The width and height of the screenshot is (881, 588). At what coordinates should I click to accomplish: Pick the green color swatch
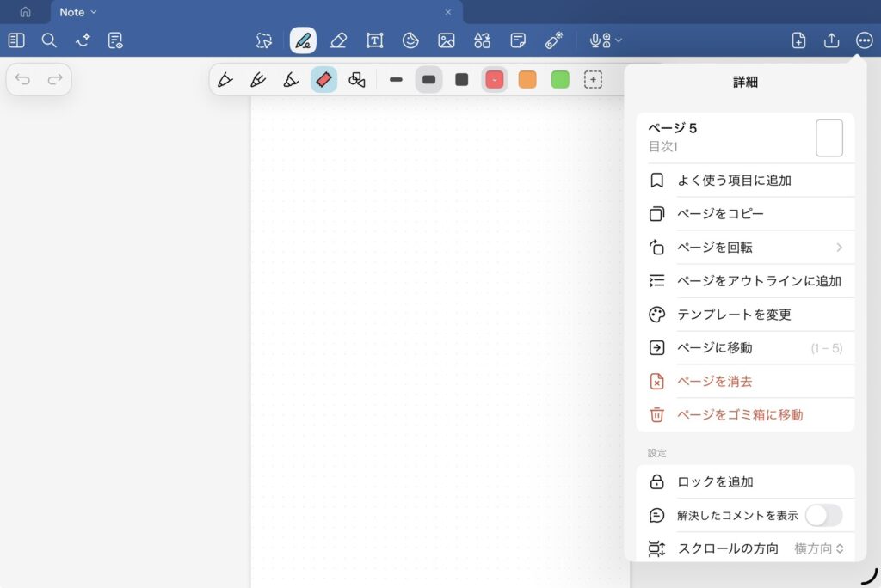click(560, 80)
